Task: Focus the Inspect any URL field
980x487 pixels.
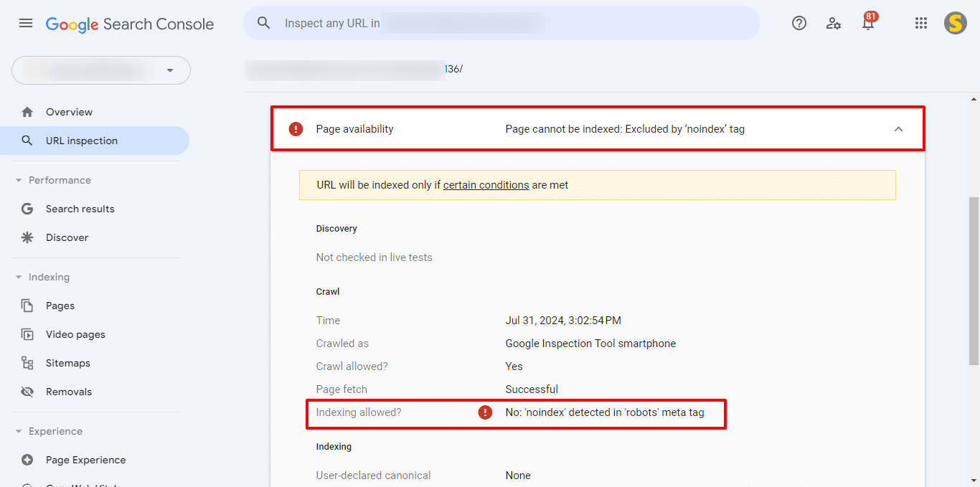Action: [x=501, y=23]
